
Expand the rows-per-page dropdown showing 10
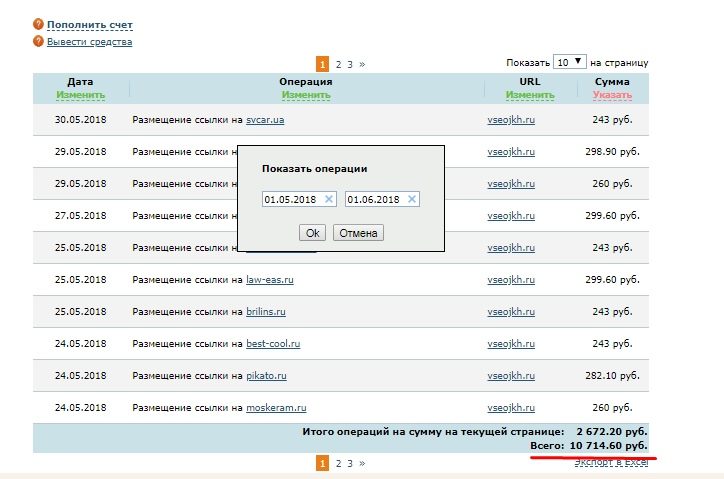pyautogui.click(x=570, y=62)
